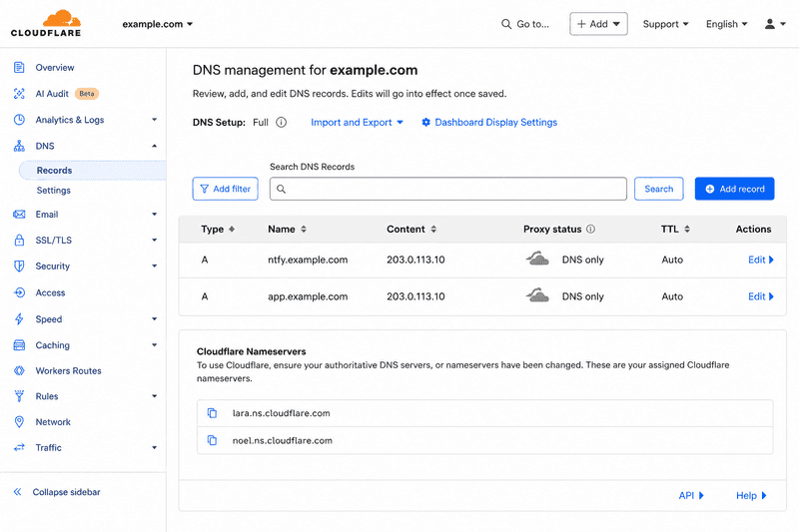Open the example.com domain dropdown
Image resolution: width=799 pixels, height=532 pixels.
158,24
